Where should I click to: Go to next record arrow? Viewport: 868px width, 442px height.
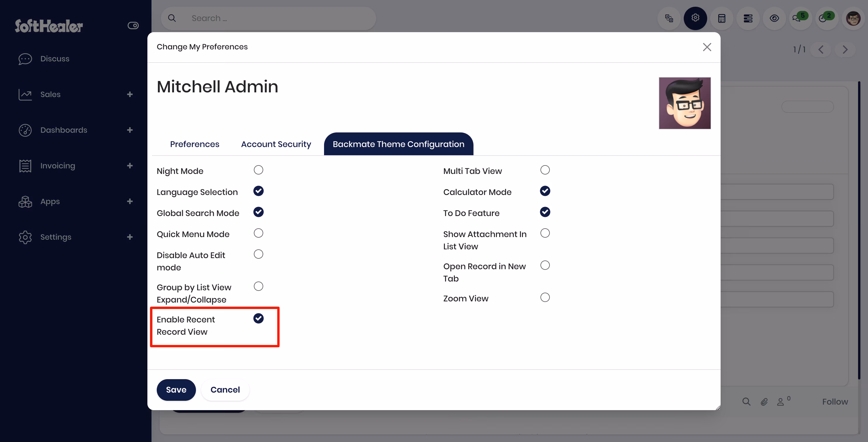point(845,49)
